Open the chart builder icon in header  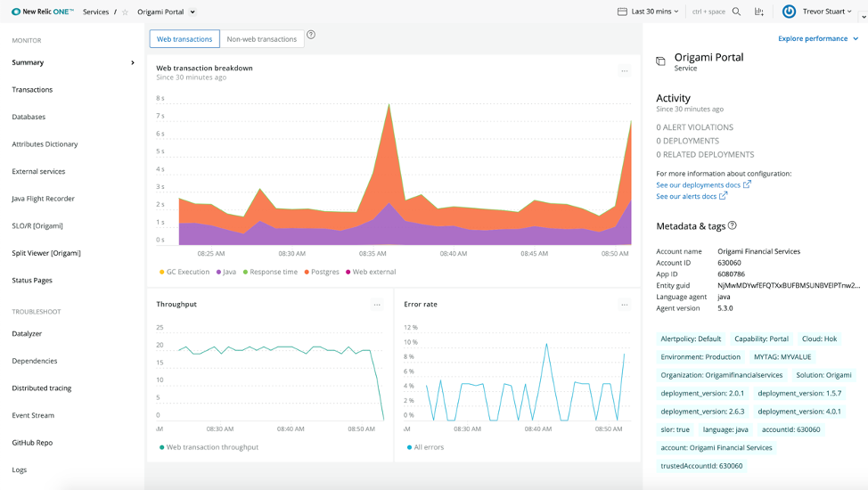759,11
